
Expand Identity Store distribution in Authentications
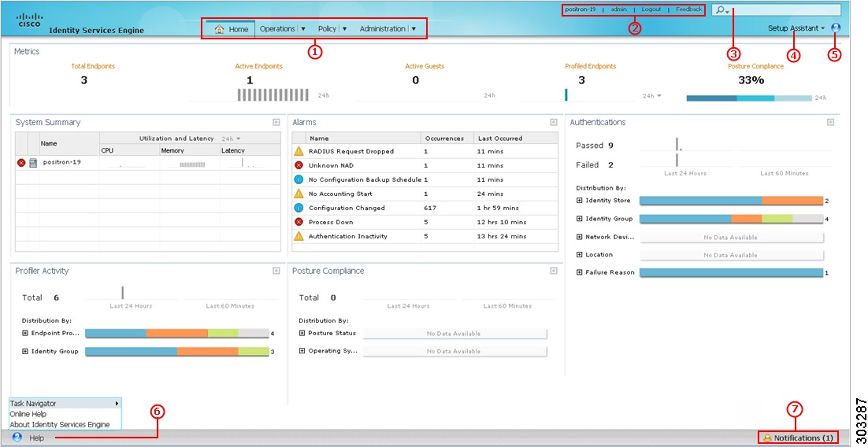click(580, 200)
